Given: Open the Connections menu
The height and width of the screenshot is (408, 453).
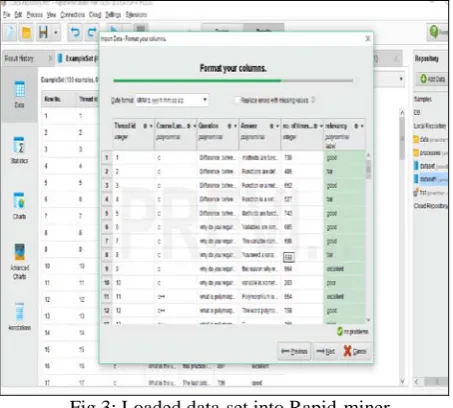Looking at the screenshot, I should click(73, 15).
